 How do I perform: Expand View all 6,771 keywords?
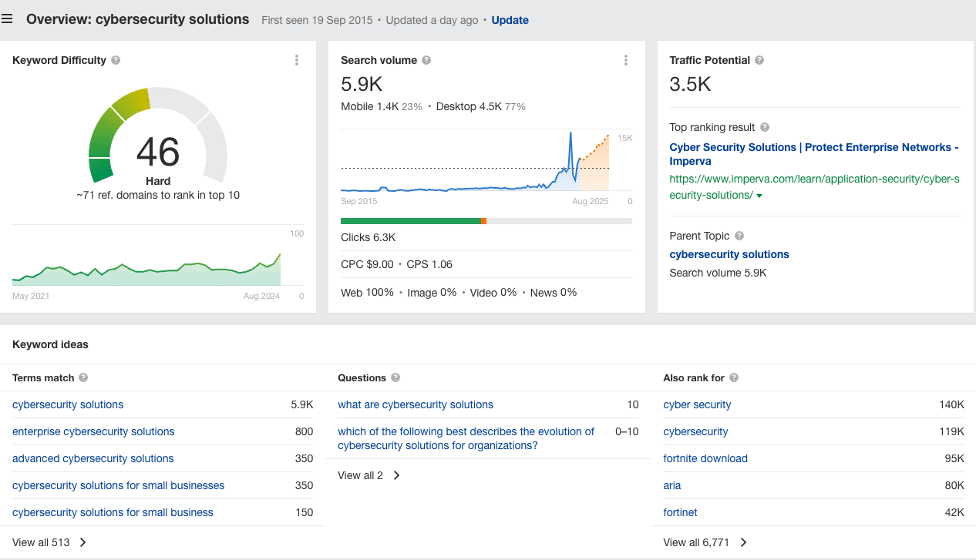coord(705,542)
